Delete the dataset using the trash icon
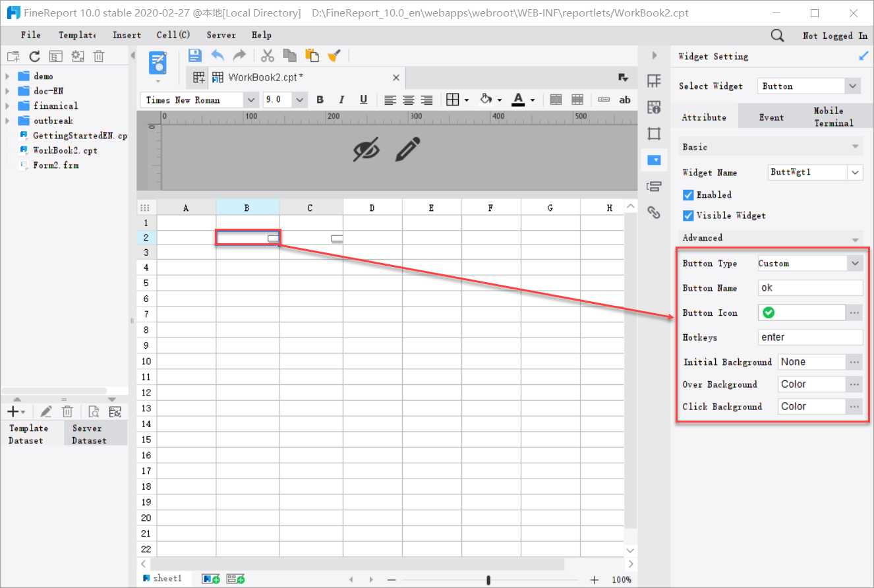 click(67, 411)
